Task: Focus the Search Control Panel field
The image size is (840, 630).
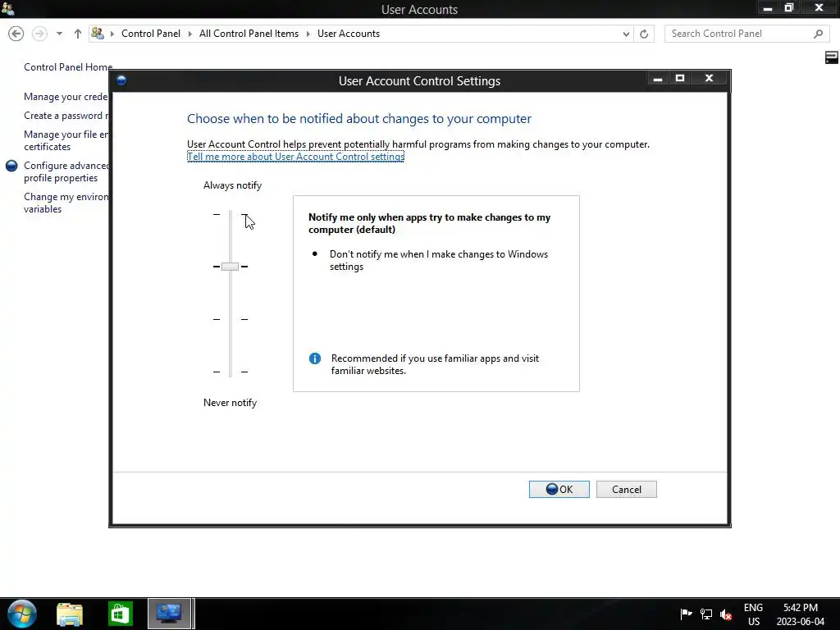Action: click(x=746, y=34)
